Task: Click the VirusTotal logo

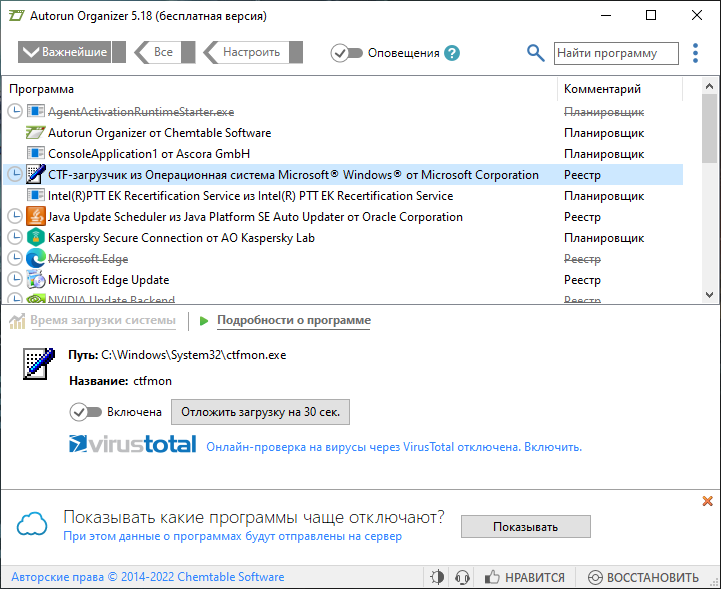Action: 132,444
